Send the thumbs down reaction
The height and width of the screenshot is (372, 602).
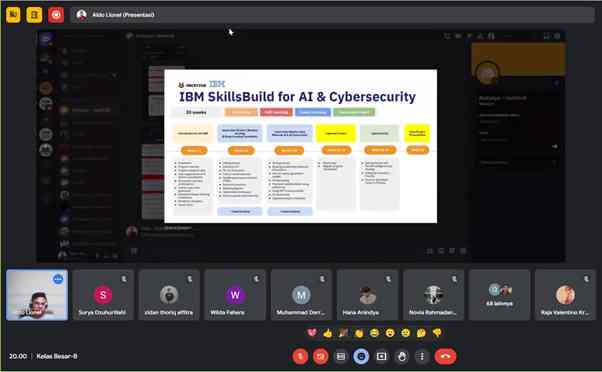[x=437, y=333]
